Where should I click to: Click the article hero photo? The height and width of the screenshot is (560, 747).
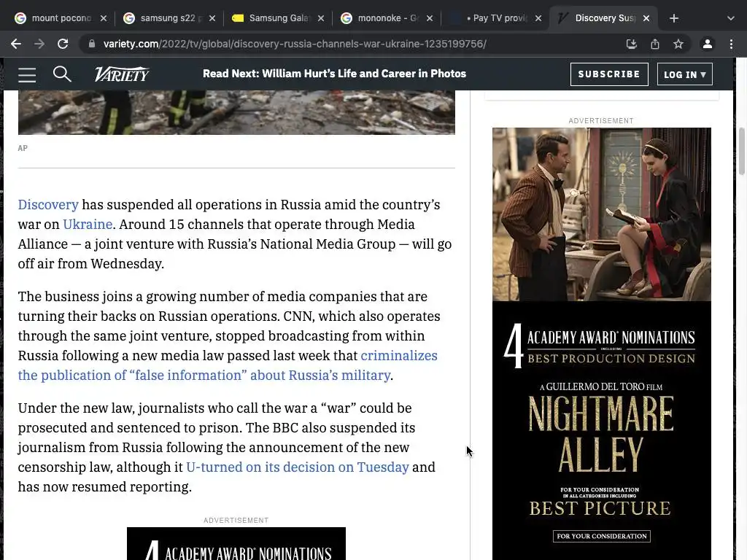pos(236,112)
